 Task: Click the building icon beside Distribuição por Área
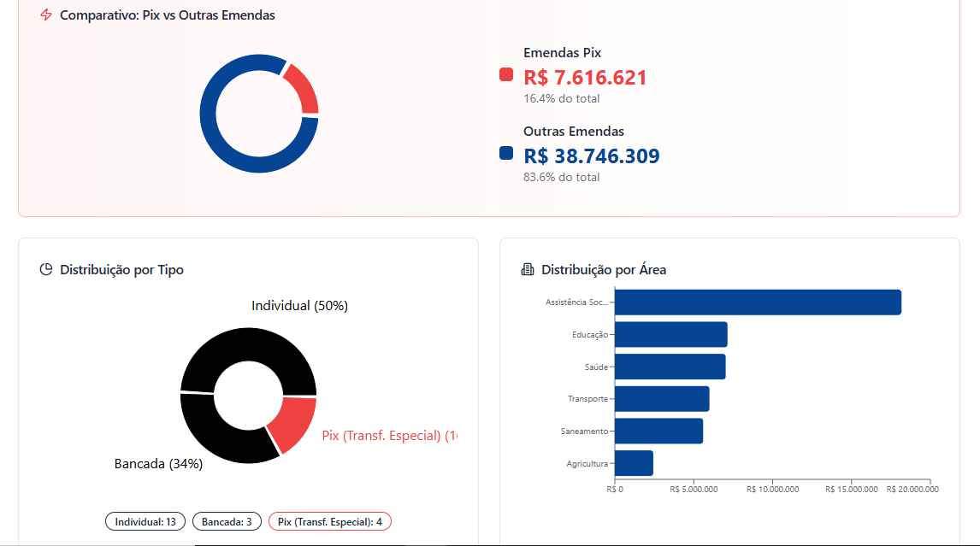[x=528, y=270]
